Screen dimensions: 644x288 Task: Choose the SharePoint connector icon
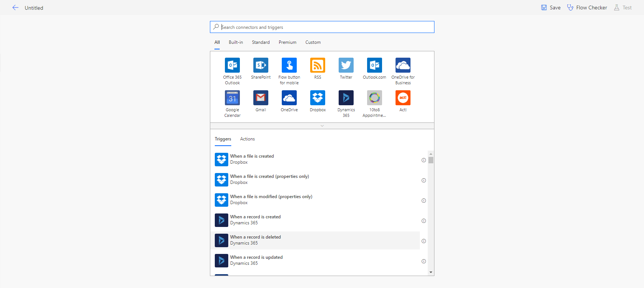point(261,65)
